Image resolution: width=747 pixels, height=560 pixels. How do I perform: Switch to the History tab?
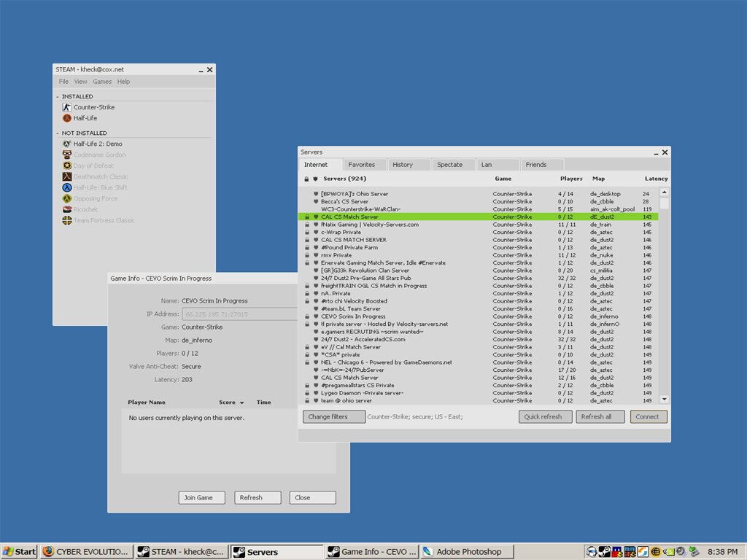tap(409, 165)
